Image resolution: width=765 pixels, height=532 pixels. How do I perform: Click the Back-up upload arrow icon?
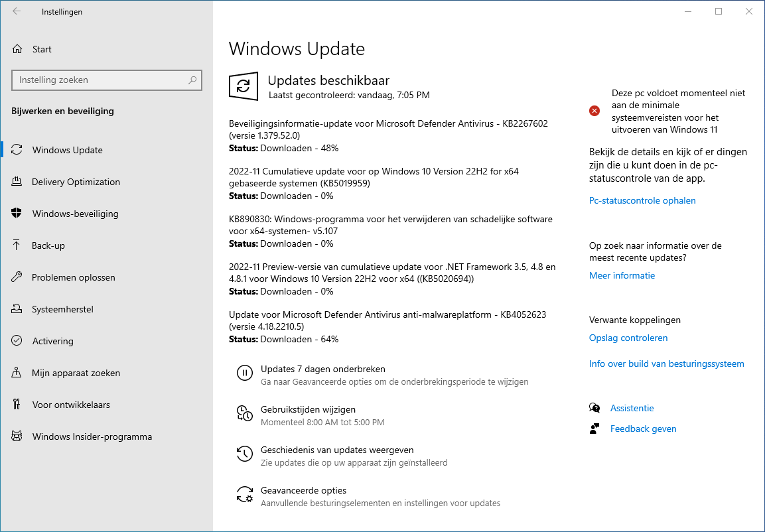[x=17, y=245]
